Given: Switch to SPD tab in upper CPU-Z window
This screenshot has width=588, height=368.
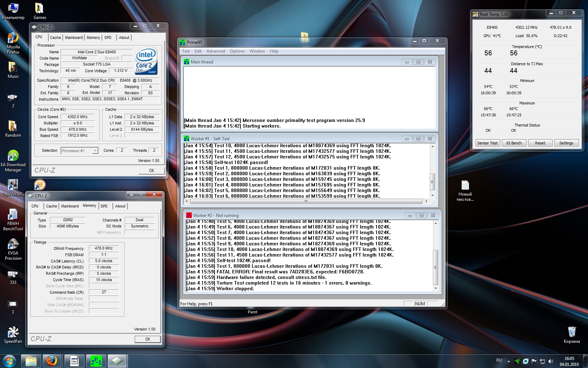Looking at the screenshot, I should pyautogui.click(x=108, y=38).
